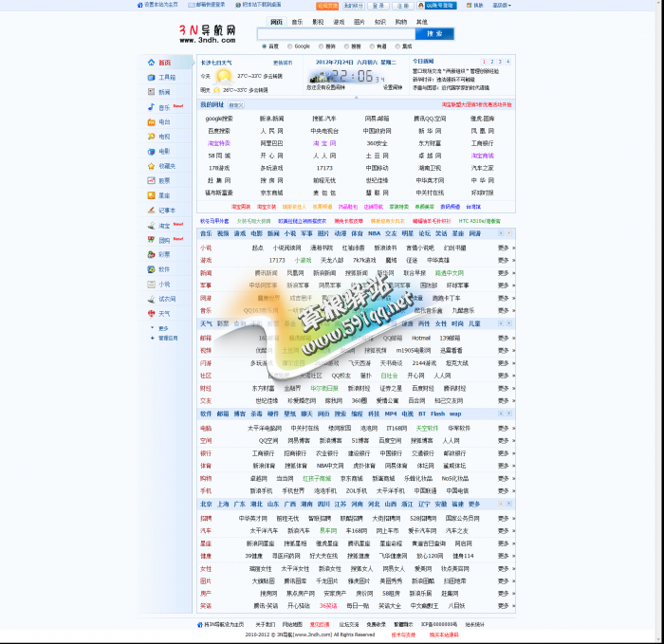
Task: Select the Google search engine radio button
Action: pyautogui.click(x=289, y=46)
